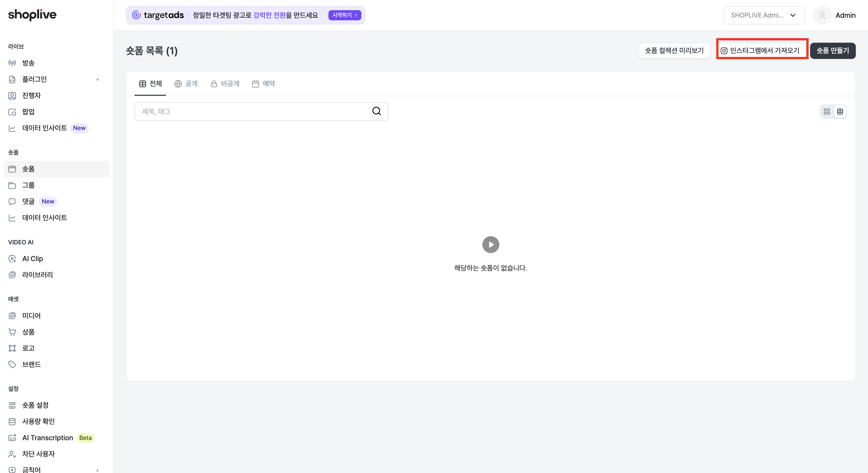Select the 전체 tab
The image size is (868, 473).
point(150,84)
